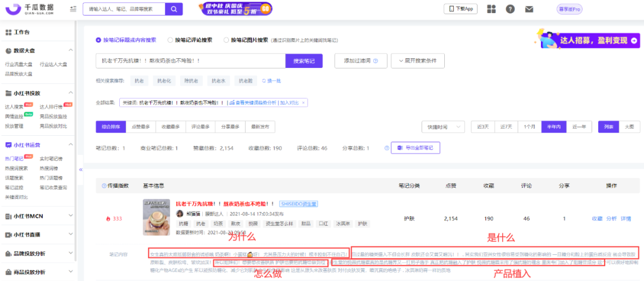Sort by 分享最多 tab
Image resolution: width=644 pixels, height=281 pixels.
[230, 127]
